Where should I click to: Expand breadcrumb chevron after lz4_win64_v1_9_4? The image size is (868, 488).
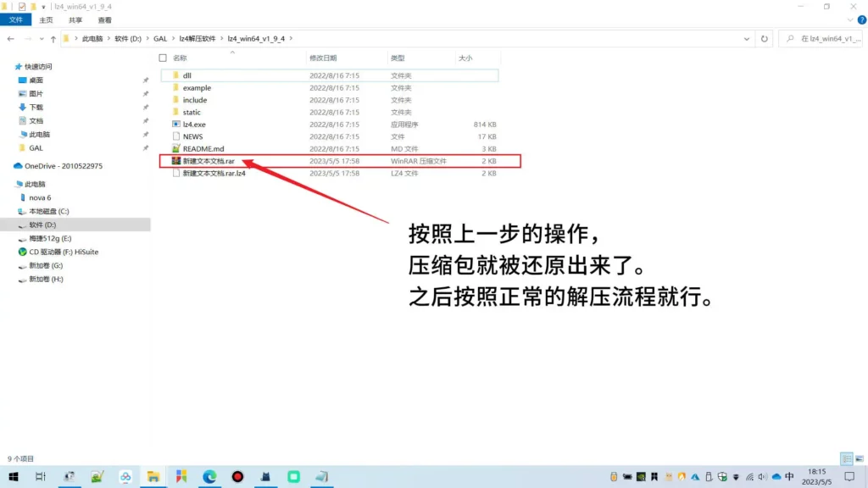click(291, 39)
